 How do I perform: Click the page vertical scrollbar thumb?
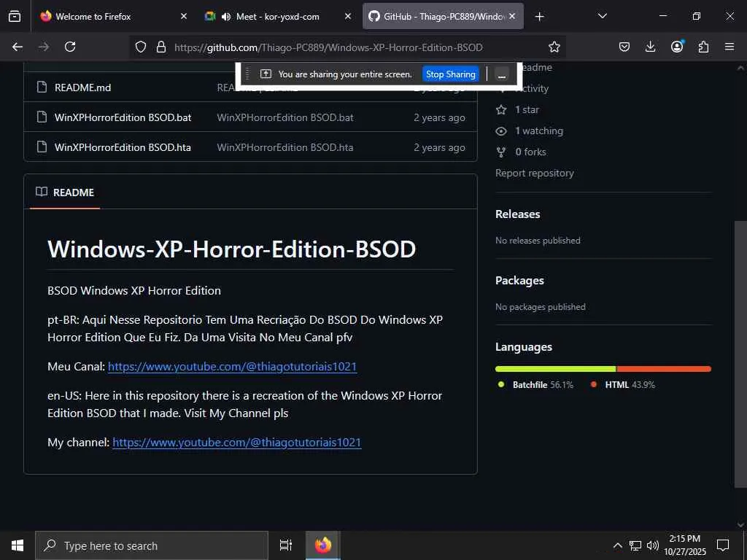tap(740, 354)
